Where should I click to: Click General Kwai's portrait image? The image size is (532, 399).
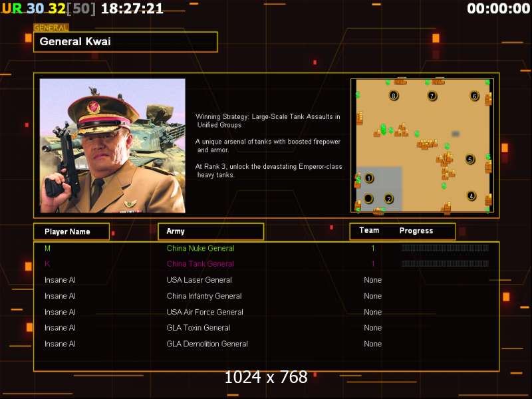(x=112, y=146)
